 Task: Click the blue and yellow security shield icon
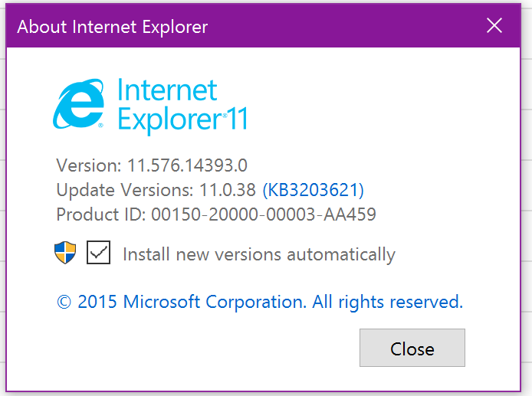click(x=65, y=253)
